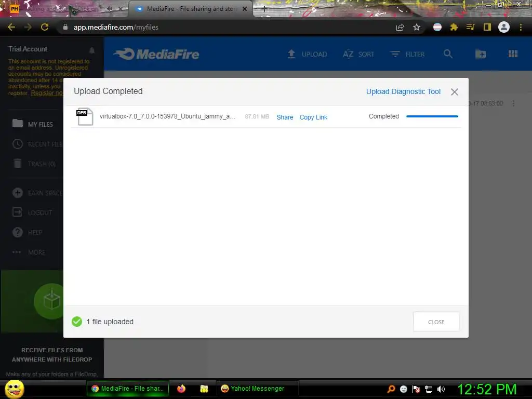
Task: Reload the page
Action: coord(45,27)
